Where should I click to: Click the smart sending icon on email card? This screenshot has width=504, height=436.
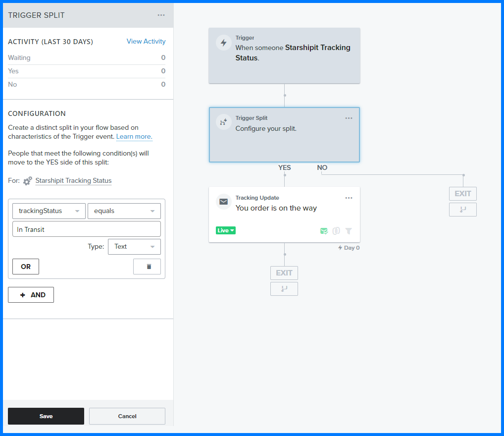point(324,231)
